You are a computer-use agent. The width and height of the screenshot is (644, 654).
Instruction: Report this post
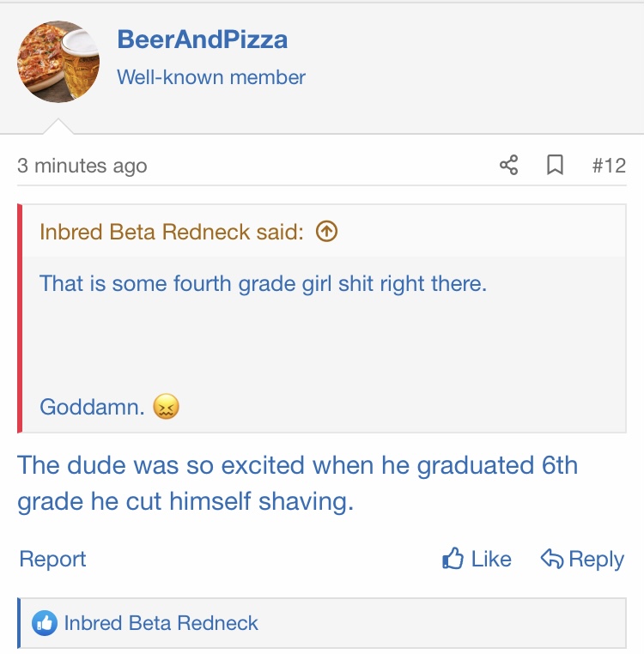click(52, 560)
